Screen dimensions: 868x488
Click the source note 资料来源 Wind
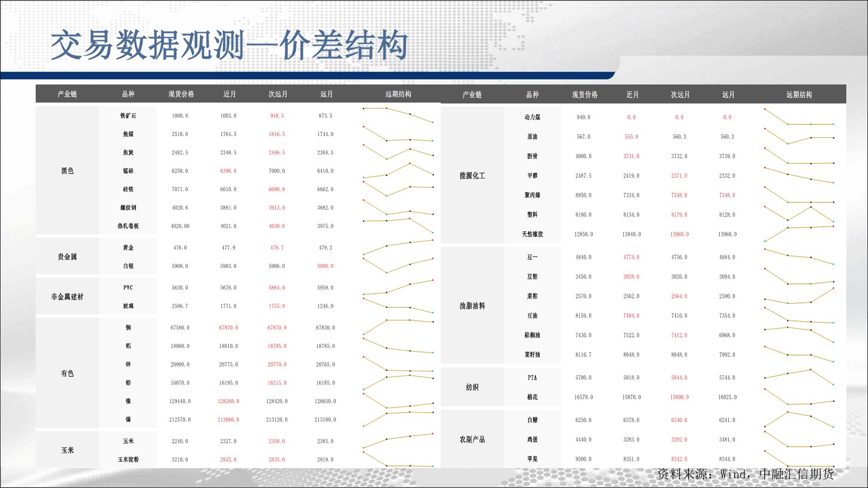pos(745,474)
